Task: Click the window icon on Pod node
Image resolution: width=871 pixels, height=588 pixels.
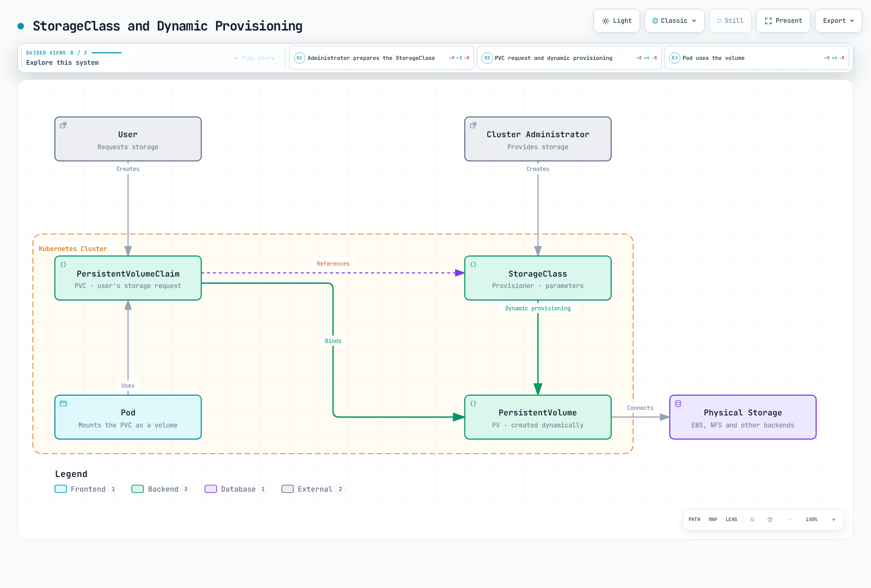Action: (x=63, y=403)
